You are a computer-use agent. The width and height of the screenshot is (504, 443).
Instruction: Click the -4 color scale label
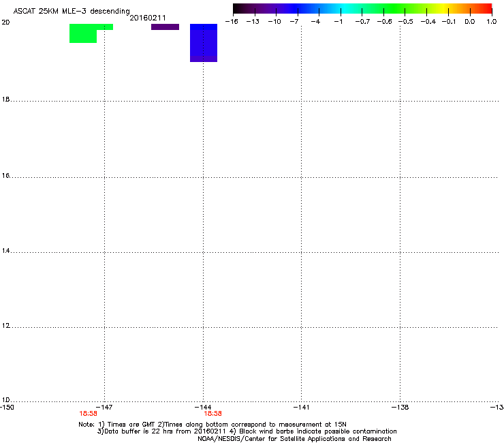(315, 22)
